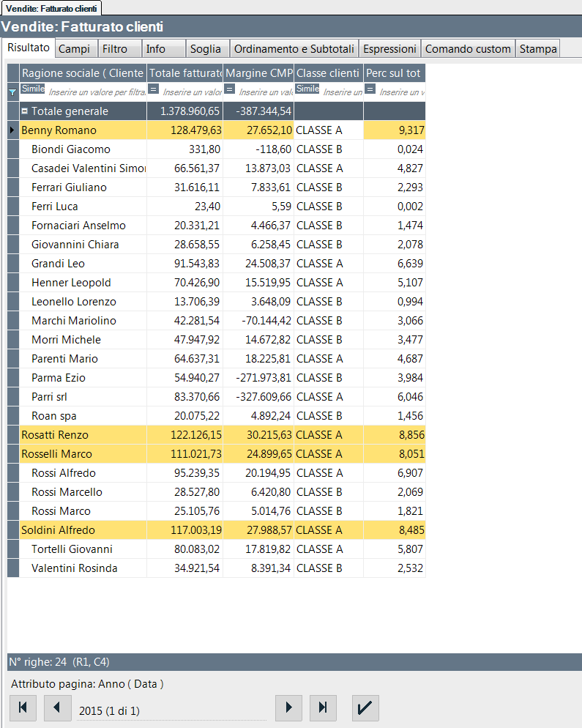Open Simile operator for Ragione sociale filter
582x728 pixels.
(33, 89)
